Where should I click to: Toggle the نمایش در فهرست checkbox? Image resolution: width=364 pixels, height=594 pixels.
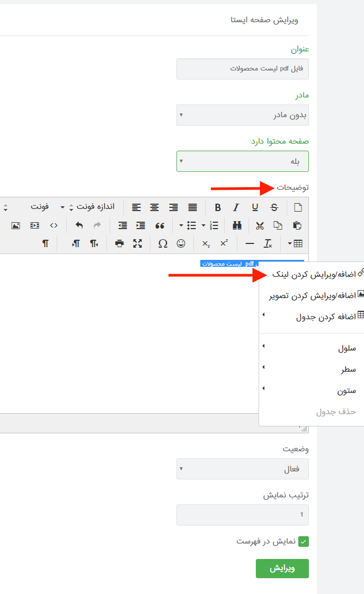(x=304, y=541)
